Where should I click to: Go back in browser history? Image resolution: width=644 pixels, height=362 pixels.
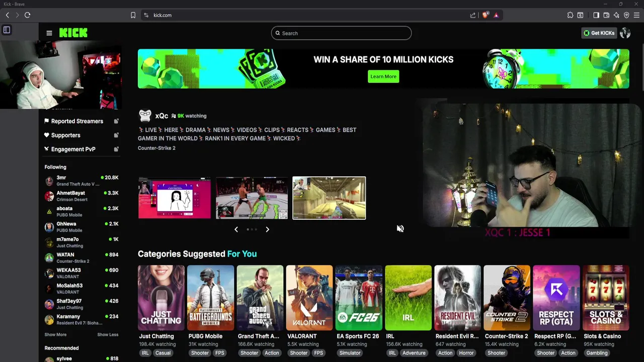[x=8, y=15]
